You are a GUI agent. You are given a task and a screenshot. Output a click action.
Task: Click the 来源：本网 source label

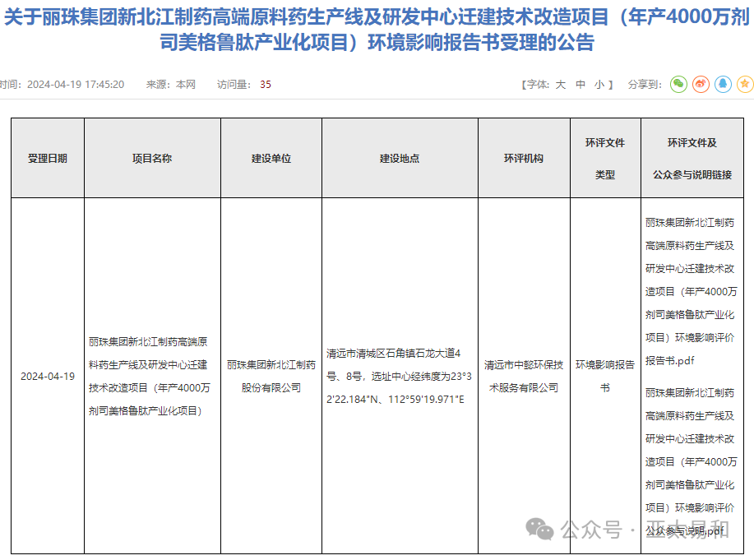coord(171,85)
